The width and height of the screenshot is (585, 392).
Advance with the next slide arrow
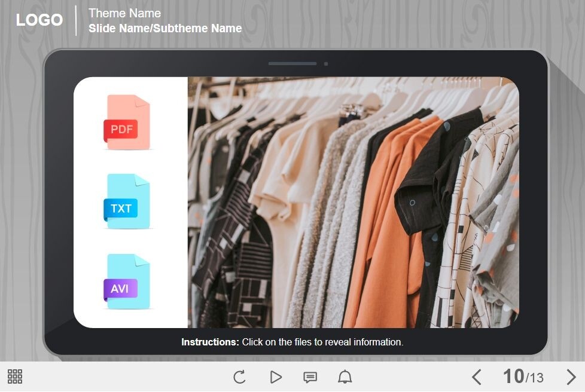click(571, 377)
